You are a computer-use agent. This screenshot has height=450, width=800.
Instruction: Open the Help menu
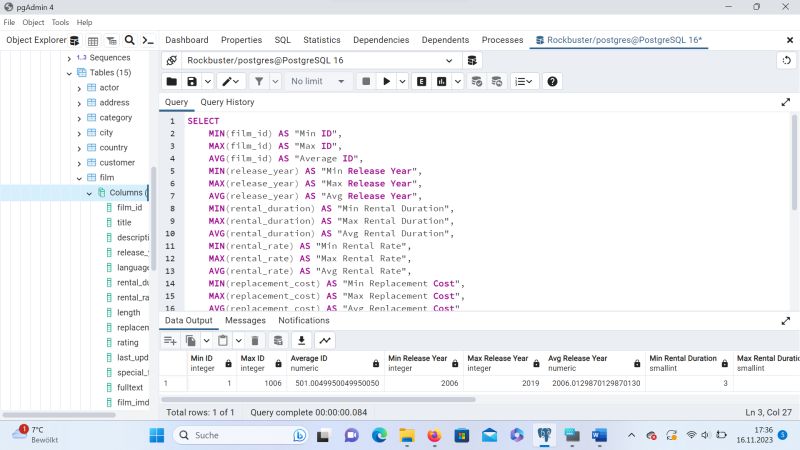click(85, 22)
